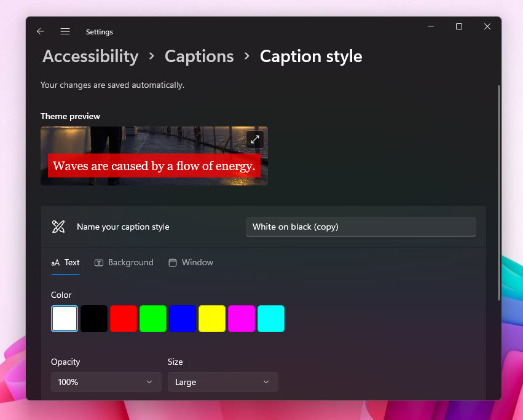Image resolution: width=523 pixels, height=420 pixels.
Task: Select the magenta text color swatch
Action: pyautogui.click(x=242, y=319)
